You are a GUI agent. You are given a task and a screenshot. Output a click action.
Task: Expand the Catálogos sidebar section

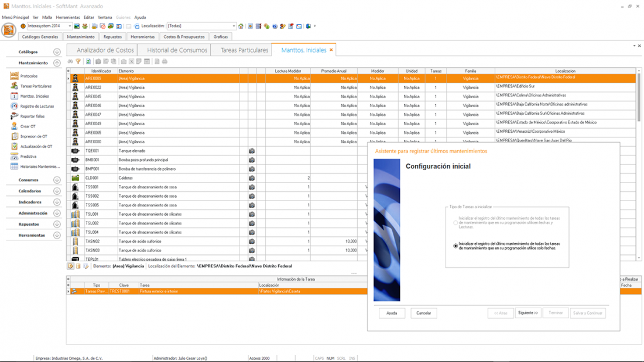tap(57, 52)
